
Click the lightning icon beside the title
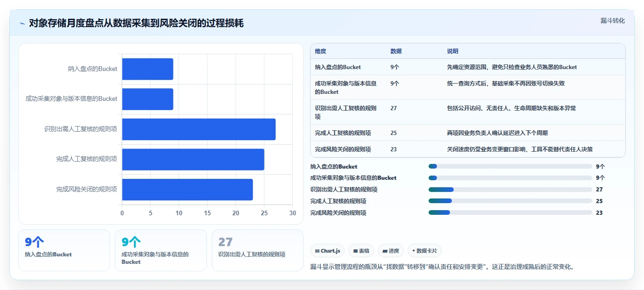pos(22,23)
